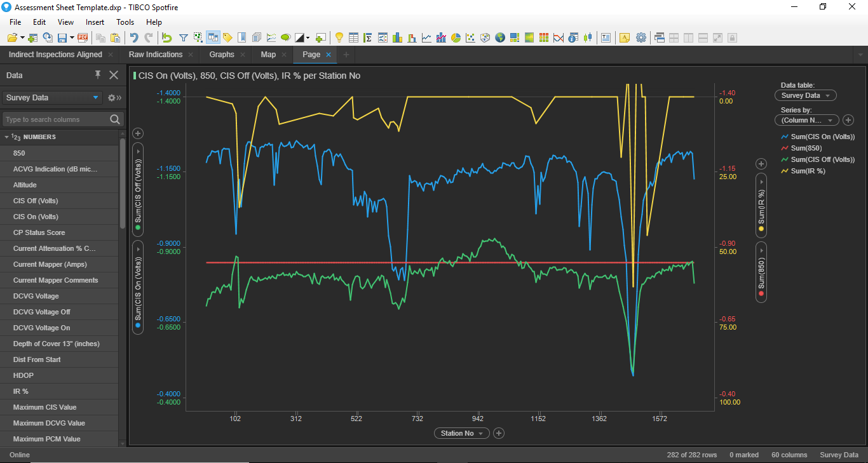
Task: Toggle the Data panel toolbar button
Action: point(213,37)
